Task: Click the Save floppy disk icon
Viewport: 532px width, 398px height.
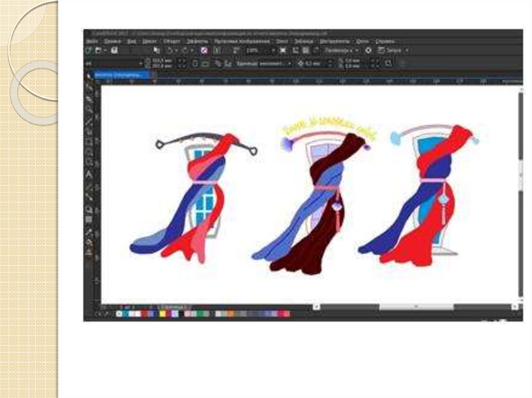Action: point(114,50)
